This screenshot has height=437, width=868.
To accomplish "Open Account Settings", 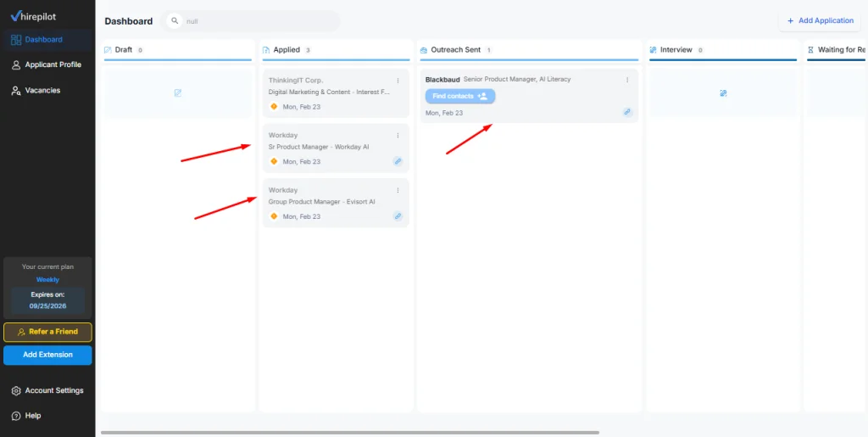I will [x=47, y=390].
